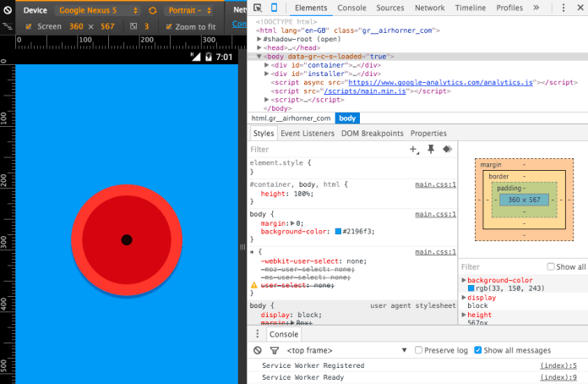Toggle the Screen checkbox
This screenshot has width=588, height=384.
pyautogui.click(x=28, y=26)
